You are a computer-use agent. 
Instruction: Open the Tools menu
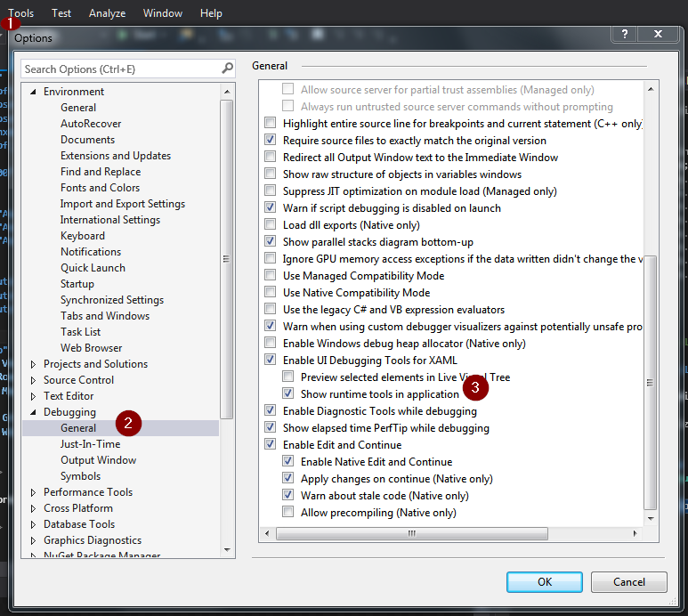point(20,13)
